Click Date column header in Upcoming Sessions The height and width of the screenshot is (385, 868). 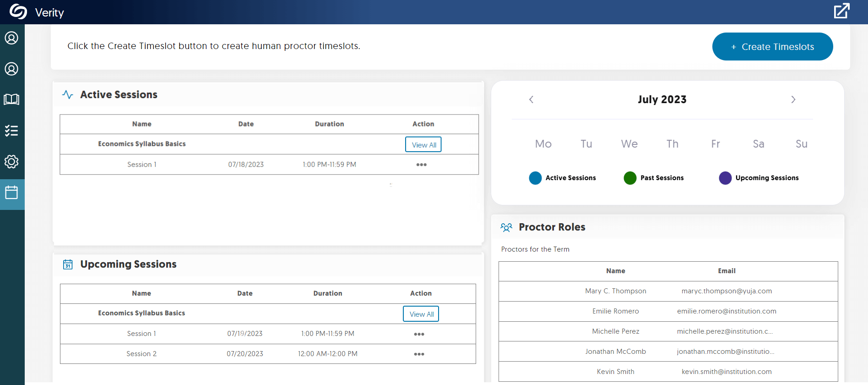(x=245, y=293)
